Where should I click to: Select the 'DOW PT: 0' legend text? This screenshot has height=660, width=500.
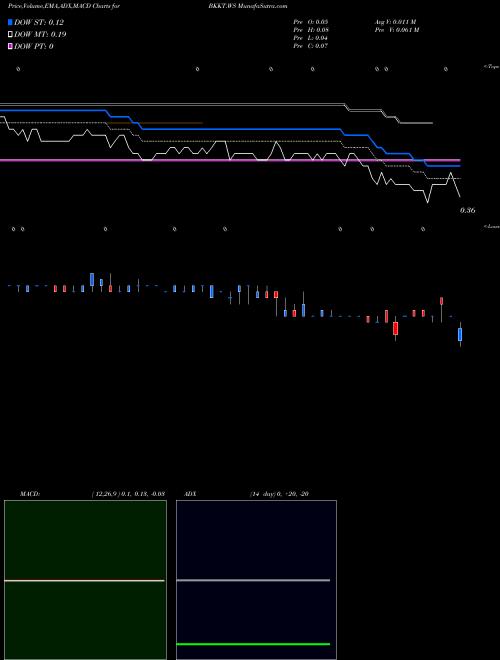(34, 46)
